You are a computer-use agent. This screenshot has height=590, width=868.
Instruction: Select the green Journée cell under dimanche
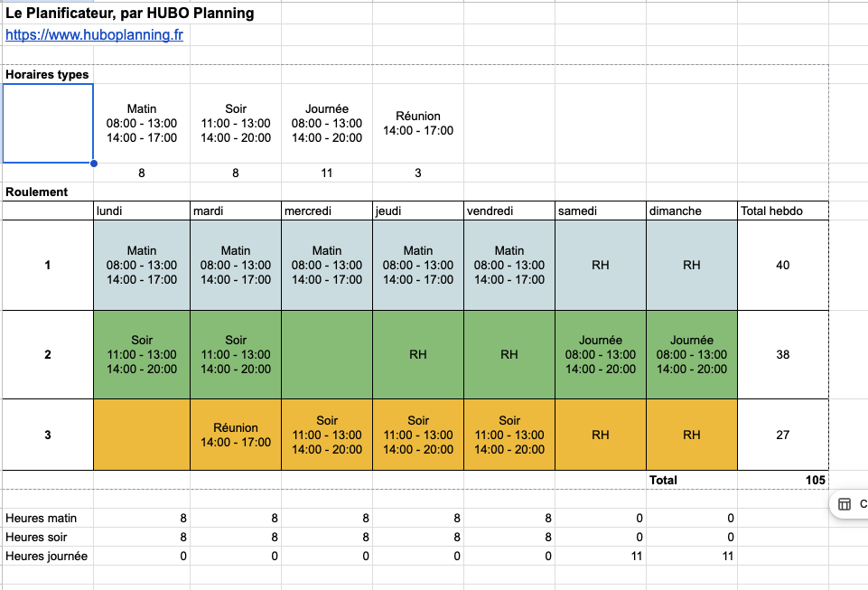point(692,355)
